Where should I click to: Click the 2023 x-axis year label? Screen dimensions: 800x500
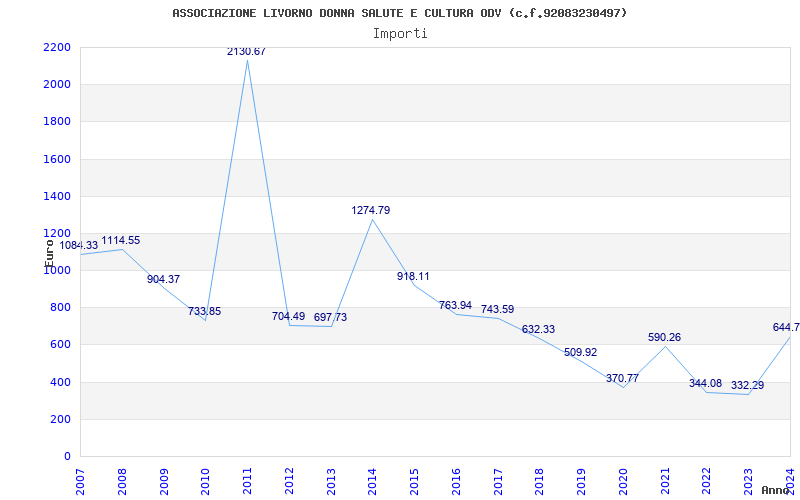tap(748, 482)
